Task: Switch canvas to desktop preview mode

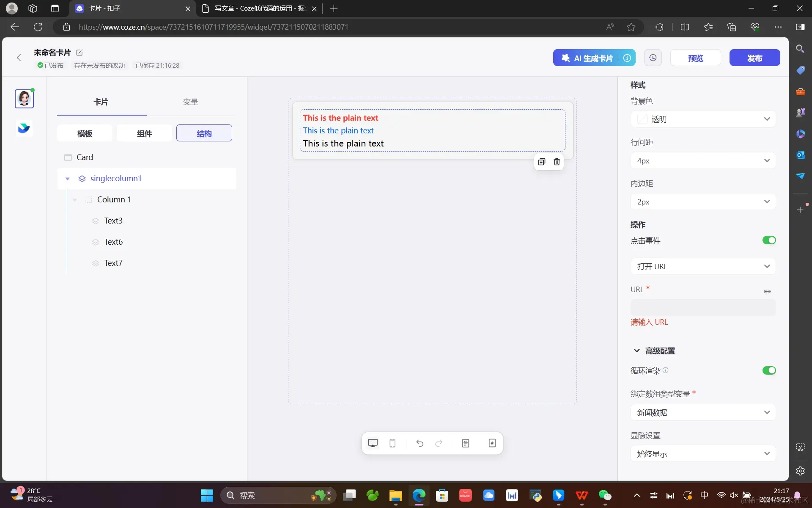Action: pyautogui.click(x=373, y=443)
